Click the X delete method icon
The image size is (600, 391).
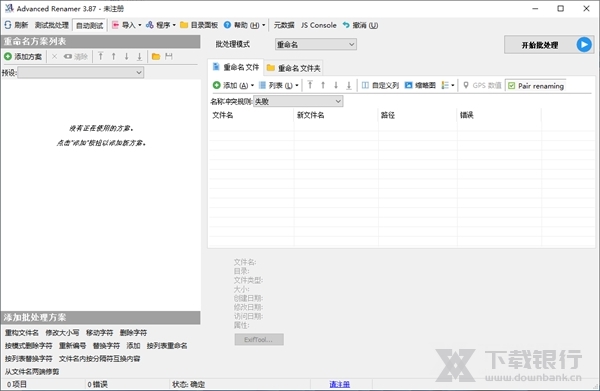54,57
